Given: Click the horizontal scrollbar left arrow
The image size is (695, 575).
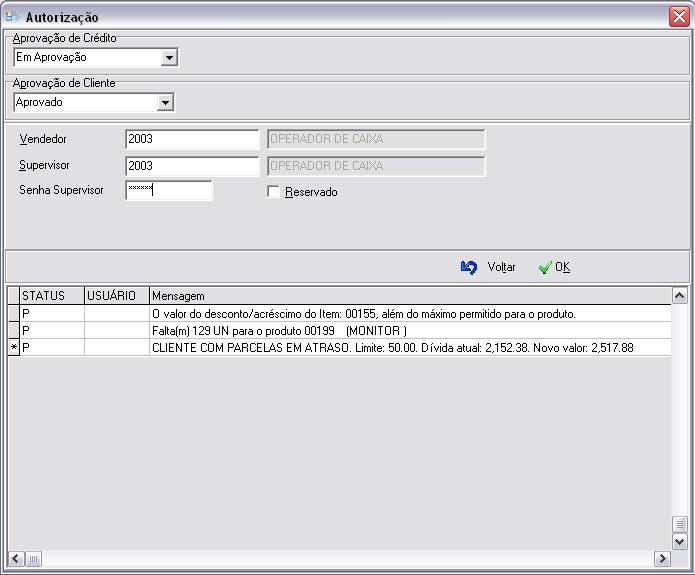Looking at the screenshot, I should coord(14,558).
